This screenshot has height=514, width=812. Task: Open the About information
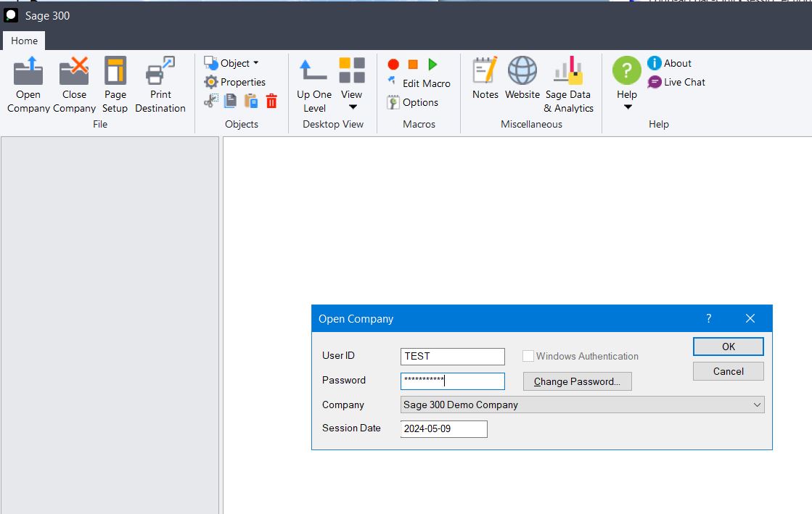click(670, 63)
